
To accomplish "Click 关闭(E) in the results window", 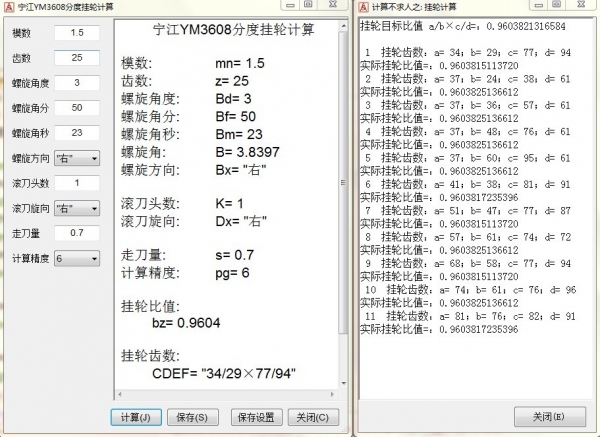I will (550, 417).
